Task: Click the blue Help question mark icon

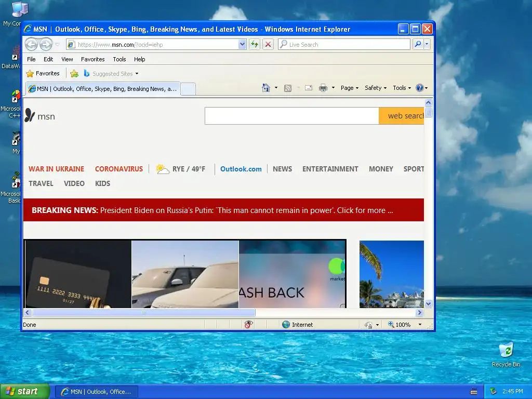Action: pos(420,88)
